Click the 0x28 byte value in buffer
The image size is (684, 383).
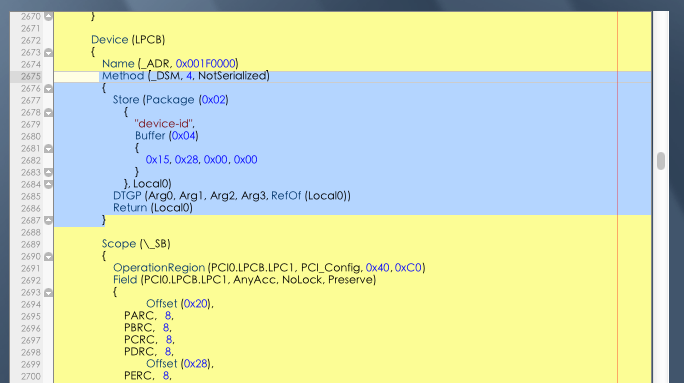coord(186,160)
